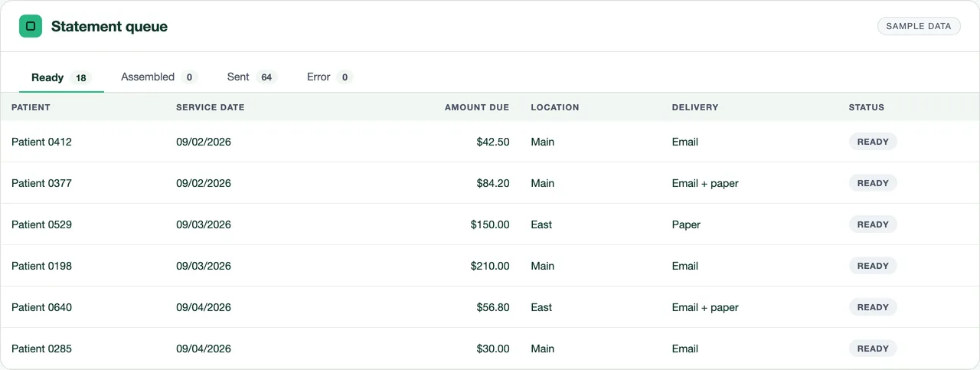
Task: Switch to the Sent tab
Action: click(252, 77)
